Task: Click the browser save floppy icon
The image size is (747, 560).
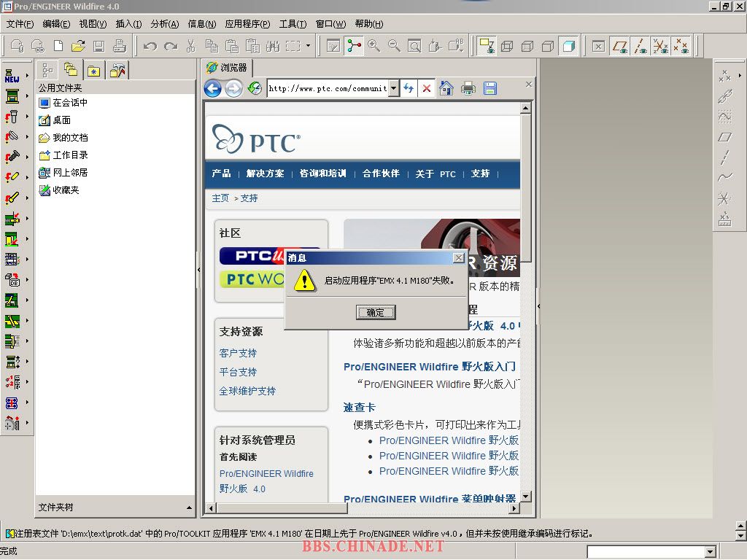Action: 489,88
